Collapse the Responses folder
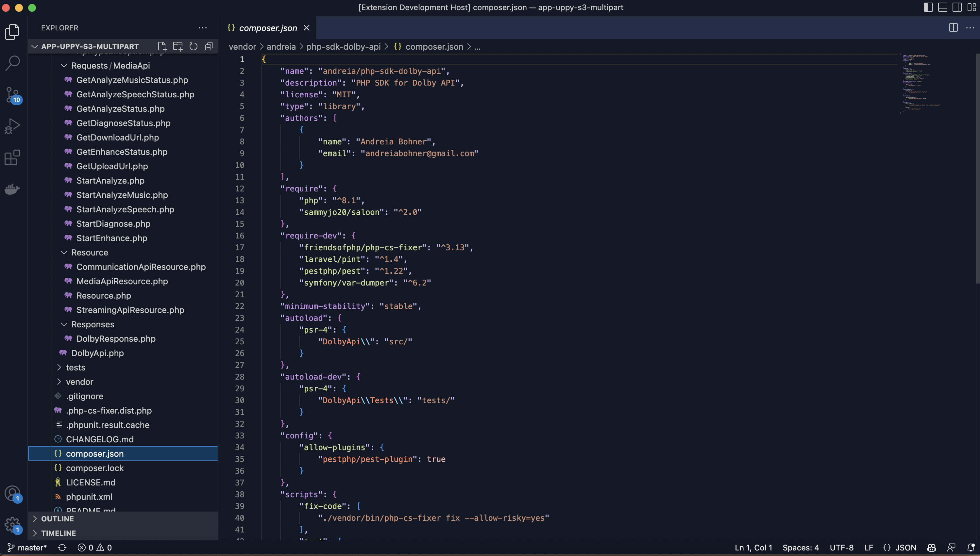Screen dimensions: 980x556 (x=93, y=324)
